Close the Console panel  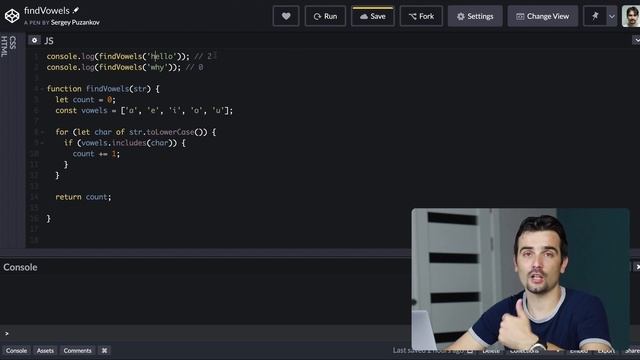click(x=636, y=267)
